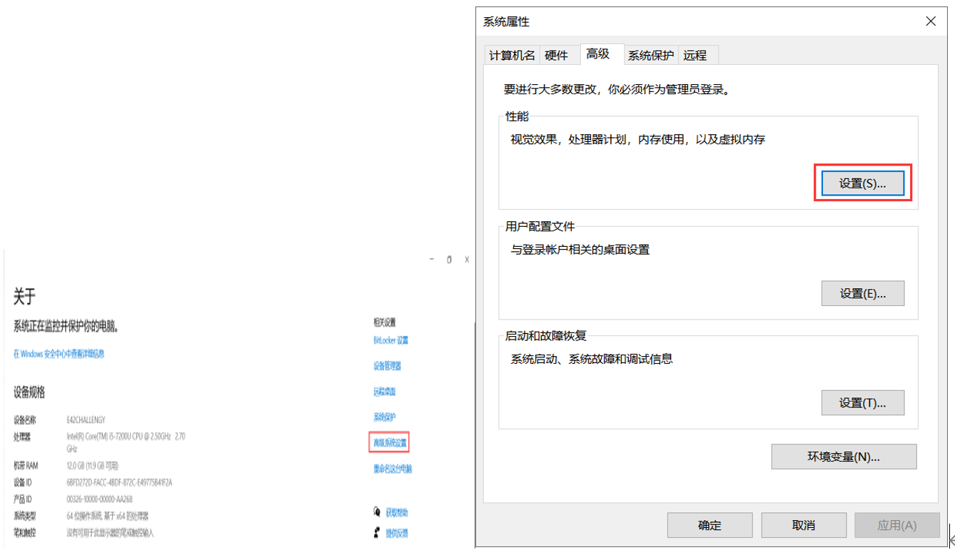Click the 远程桌面 link
955x560 pixels.
[384, 392]
